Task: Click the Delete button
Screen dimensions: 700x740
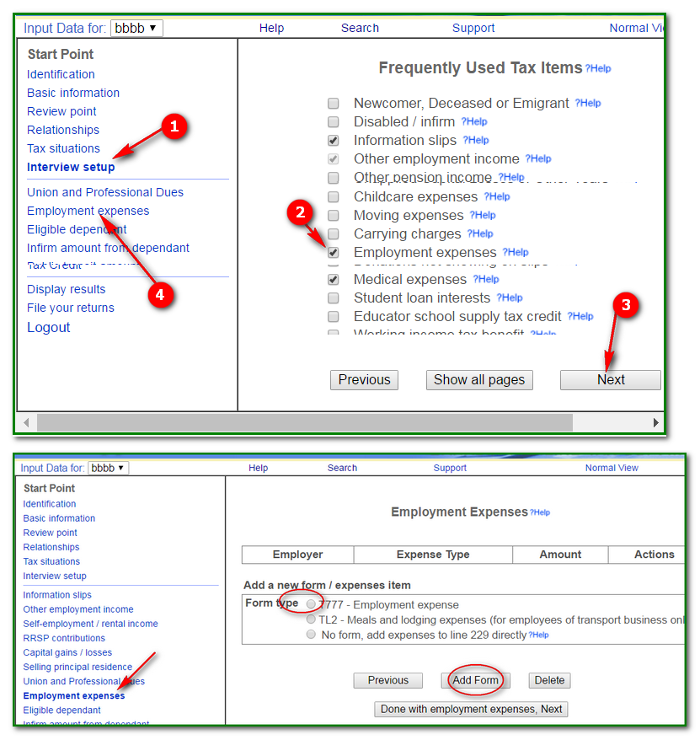Action: coord(549,680)
